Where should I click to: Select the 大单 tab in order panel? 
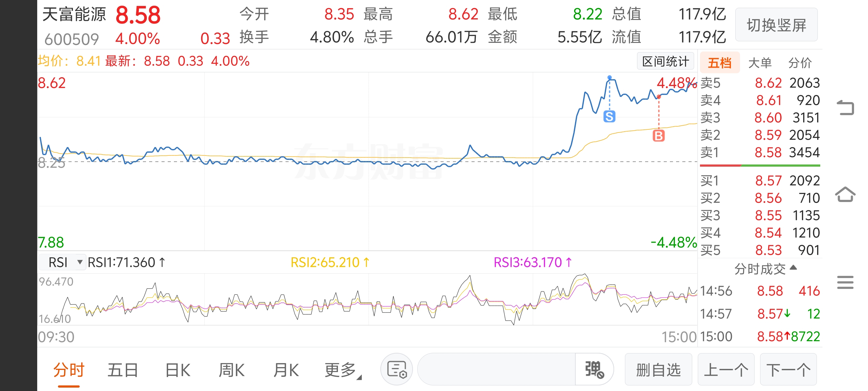click(759, 63)
